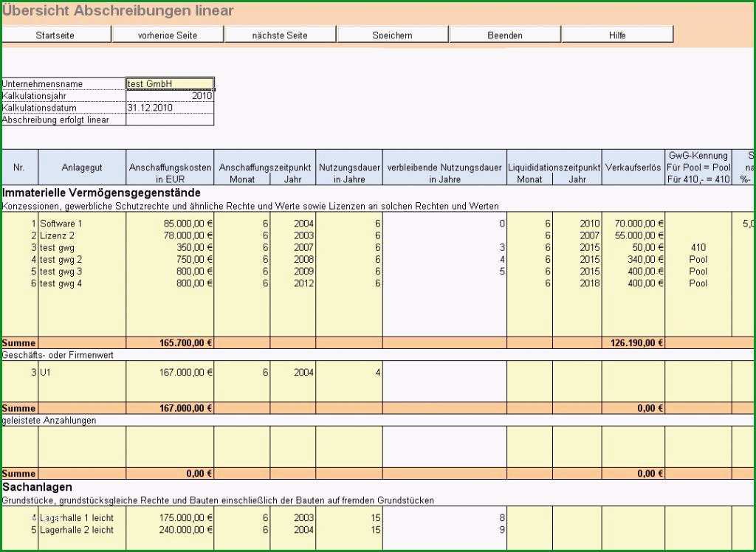Select Verkaufserlös 340,00 €
The height and width of the screenshot is (552, 756).
[633, 259]
